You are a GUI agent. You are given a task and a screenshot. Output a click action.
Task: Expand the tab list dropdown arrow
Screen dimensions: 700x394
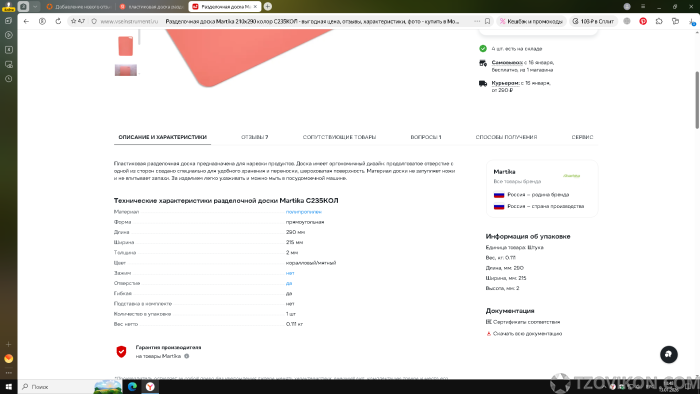click(x=35, y=6)
